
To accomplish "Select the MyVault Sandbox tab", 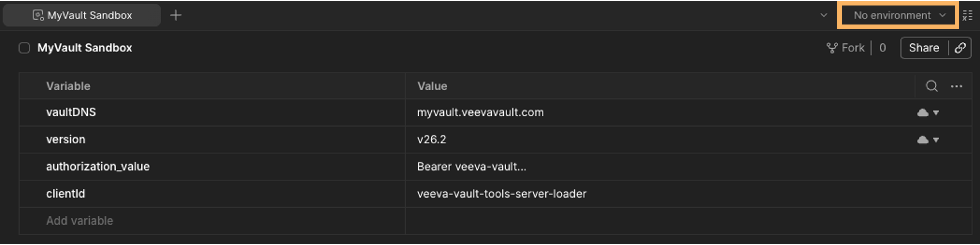I will click(x=82, y=15).
